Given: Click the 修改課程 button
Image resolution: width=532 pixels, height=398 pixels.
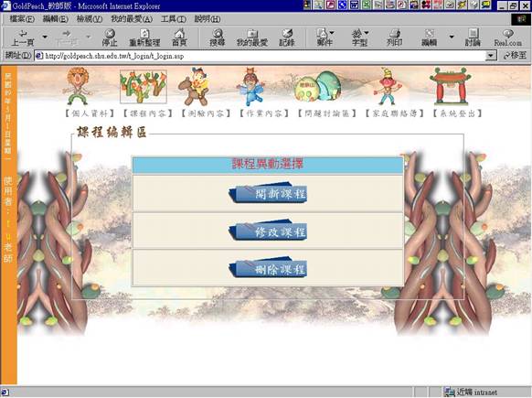Looking at the screenshot, I should 268,231.
